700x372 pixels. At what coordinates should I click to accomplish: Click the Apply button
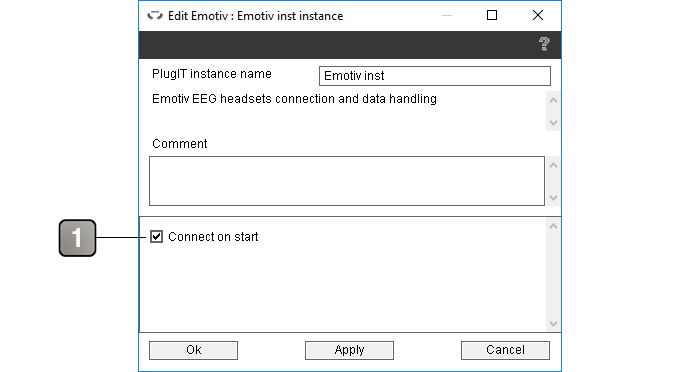(x=349, y=350)
